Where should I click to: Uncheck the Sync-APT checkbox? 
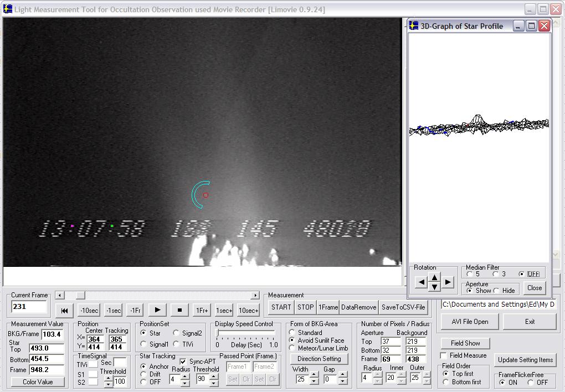[x=183, y=362]
